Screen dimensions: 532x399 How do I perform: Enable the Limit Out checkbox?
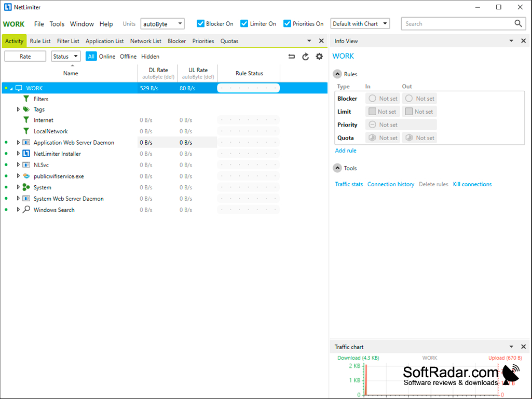[x=409, y=111]
